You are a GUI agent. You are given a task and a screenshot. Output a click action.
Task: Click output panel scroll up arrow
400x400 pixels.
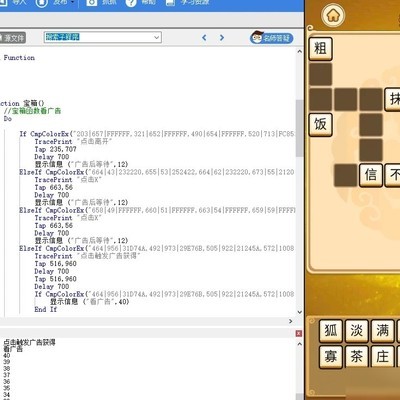tap(299, 344)
